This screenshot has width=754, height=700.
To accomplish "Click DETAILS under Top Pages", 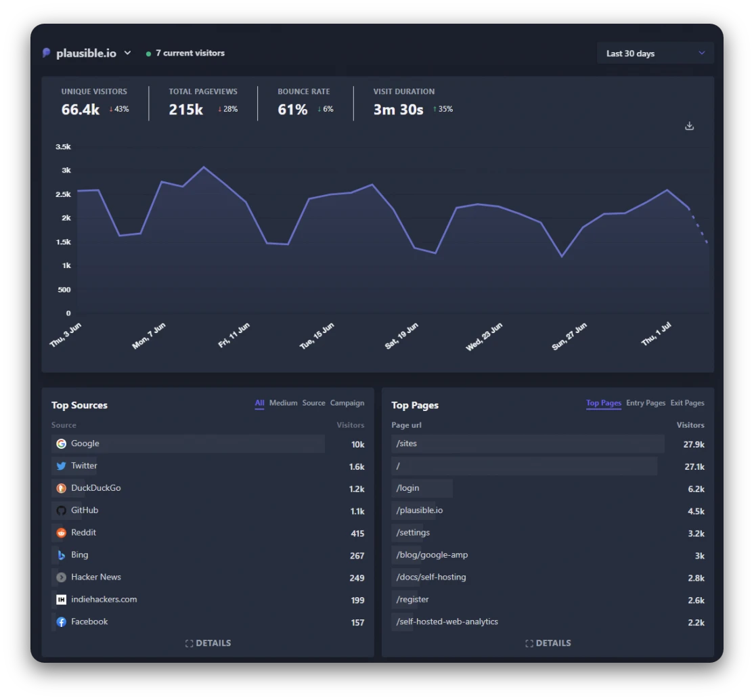I will pos(548,643).
